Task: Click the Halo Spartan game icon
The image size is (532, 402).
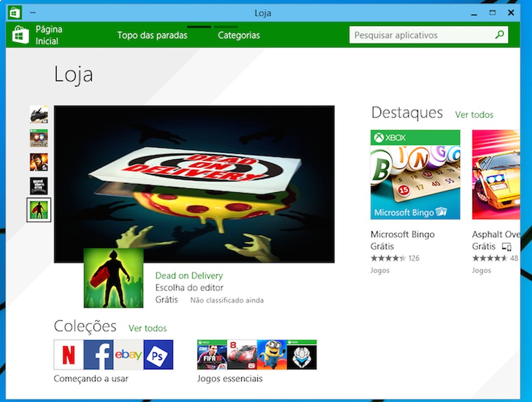Action: pyautogui.click(x=302, y=354)
